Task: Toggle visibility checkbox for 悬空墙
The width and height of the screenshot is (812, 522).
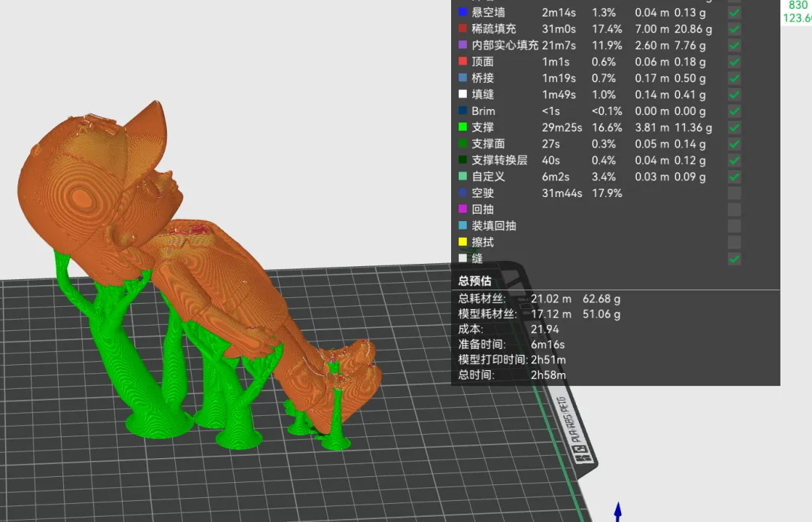Action: point(734,13)
